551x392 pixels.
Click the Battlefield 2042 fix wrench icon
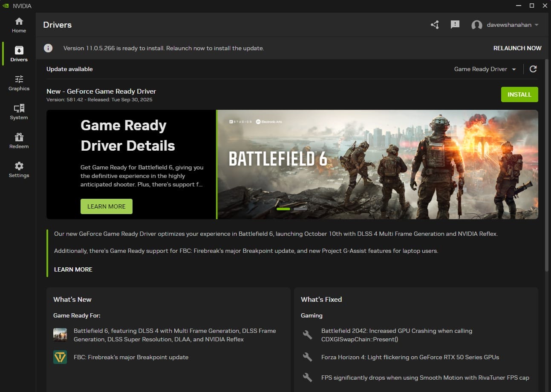[x=307, y=335]
